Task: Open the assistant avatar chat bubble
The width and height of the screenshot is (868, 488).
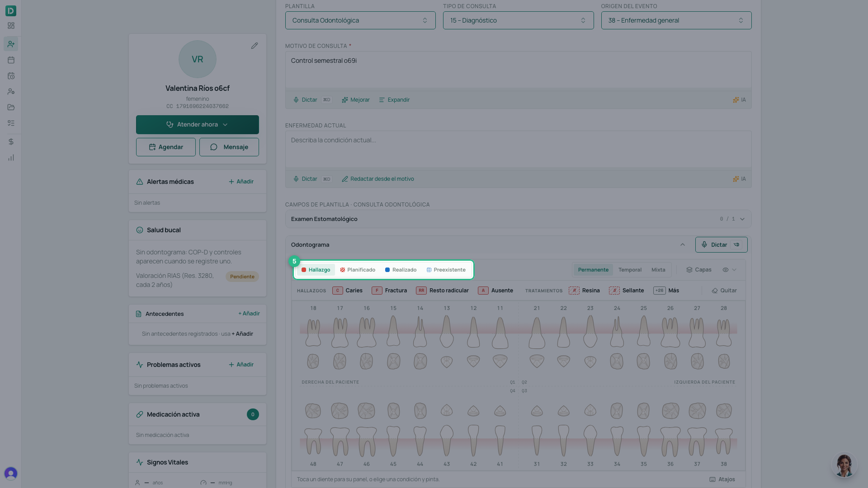Action: point(844,465)
